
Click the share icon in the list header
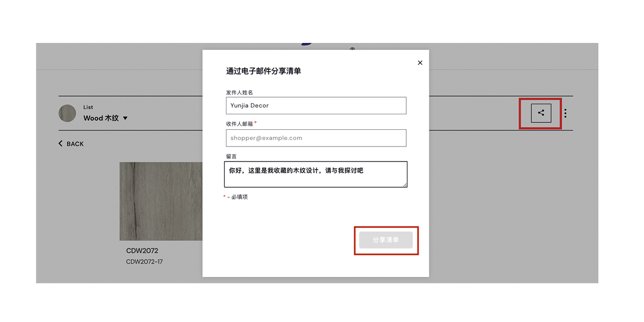[541, 113]
